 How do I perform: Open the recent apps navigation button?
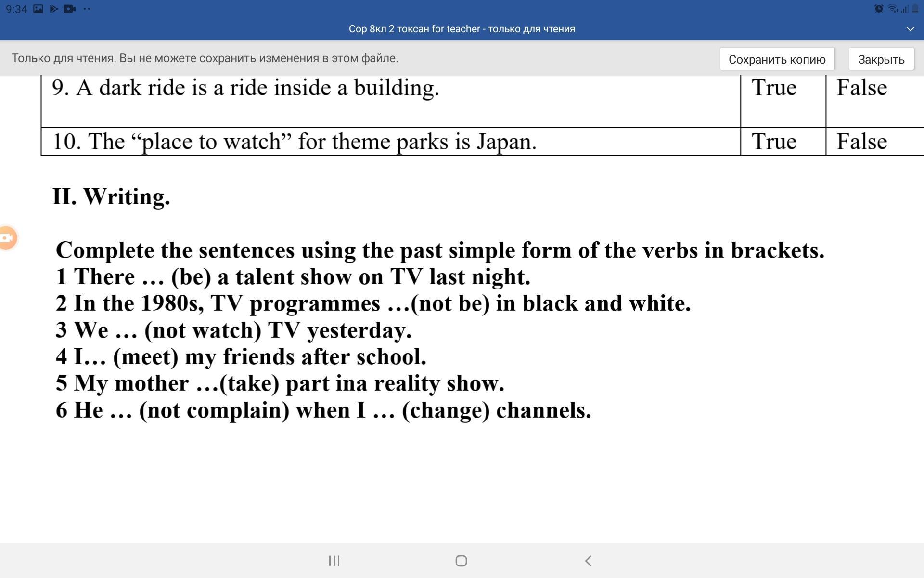(334, 561)
